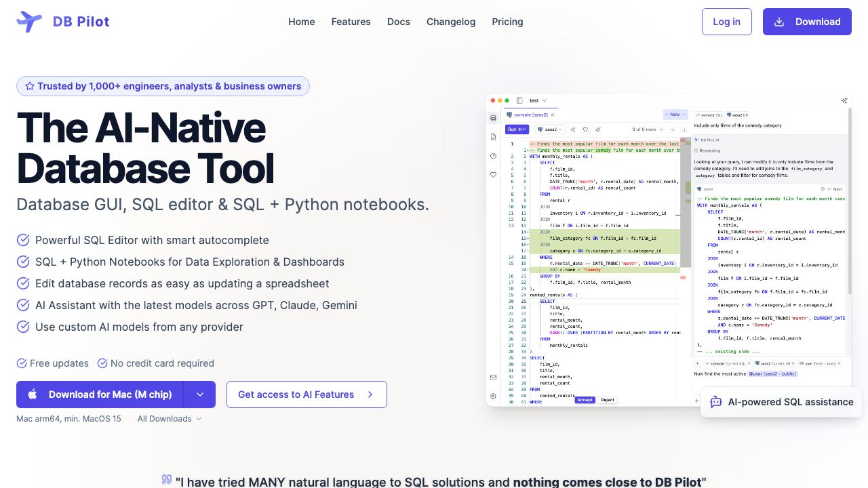Click the format query icon in the query toolbar

(x=597, y=129)
